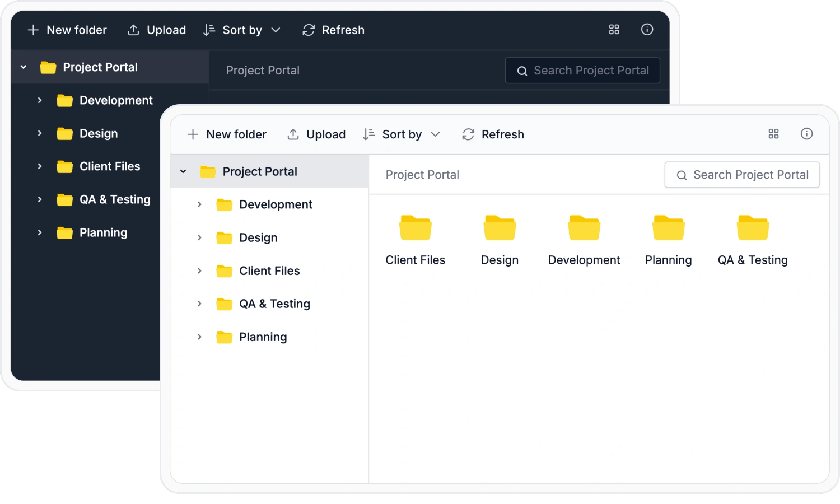Image resolution: width=840 pixels, height=504 pixels.
Task: Click Client Files folder icon in light tree
Action: (x=224, y=270)
